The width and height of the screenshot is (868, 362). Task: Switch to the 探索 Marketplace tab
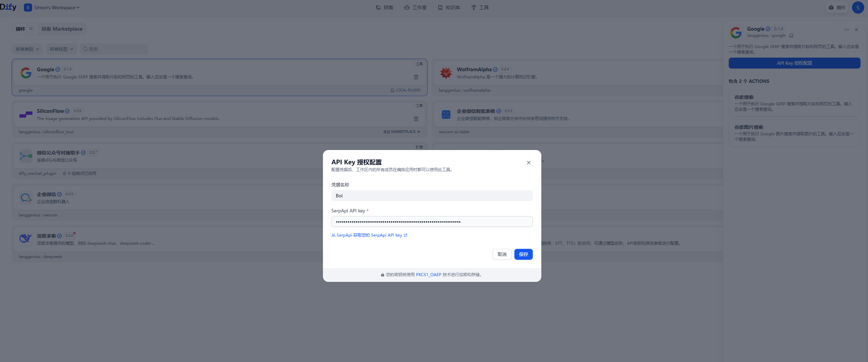[x=62, y=29]
